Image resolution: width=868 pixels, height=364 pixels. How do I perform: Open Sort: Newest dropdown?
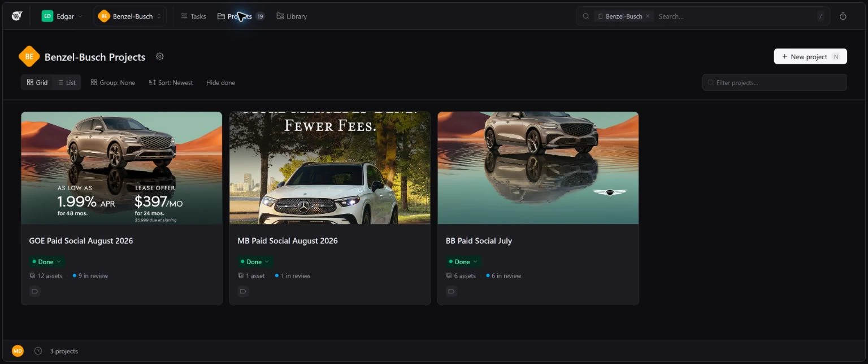171,82
